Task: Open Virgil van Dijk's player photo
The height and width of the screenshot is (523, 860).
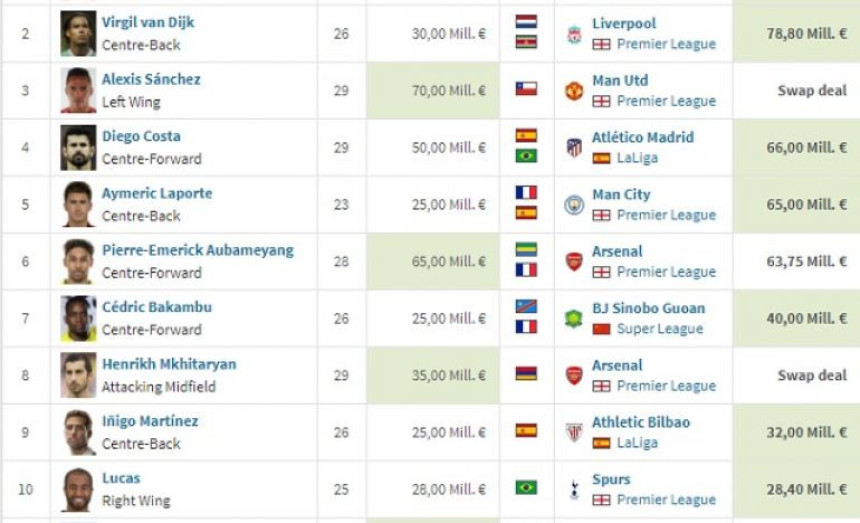Action: click(x=78, y=33)
